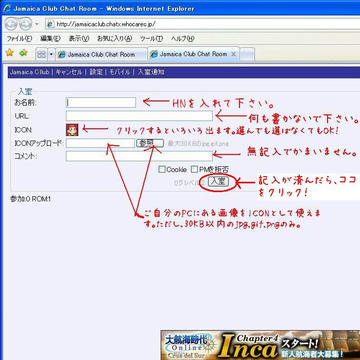Image resolution: width=360 pixels, height=360 pixels.
Task: Open a new blank tab
Action: pos(247,54)
